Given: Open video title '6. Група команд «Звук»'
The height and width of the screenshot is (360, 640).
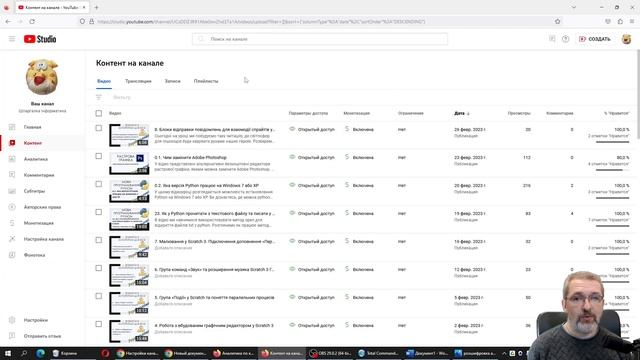Looking at the screenshot, I should pos(214,269).
